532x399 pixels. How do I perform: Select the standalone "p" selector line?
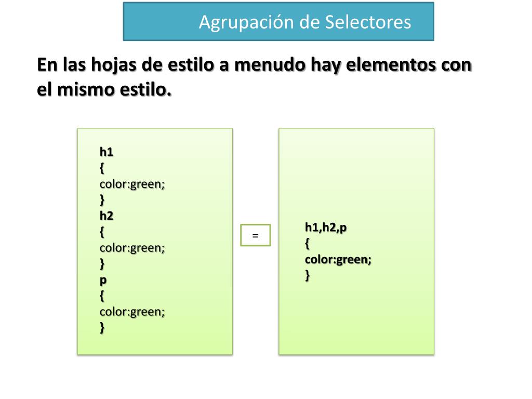(103, 280)
